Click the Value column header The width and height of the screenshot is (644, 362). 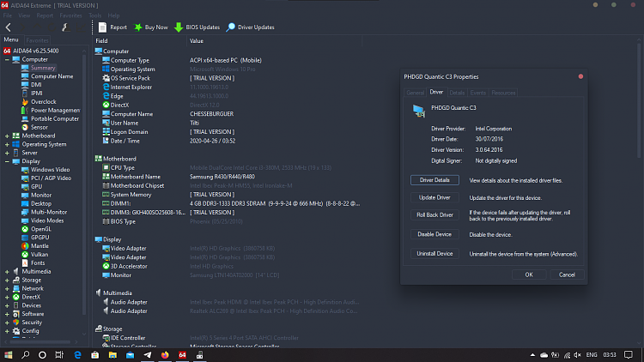click(x=274, y=41)
